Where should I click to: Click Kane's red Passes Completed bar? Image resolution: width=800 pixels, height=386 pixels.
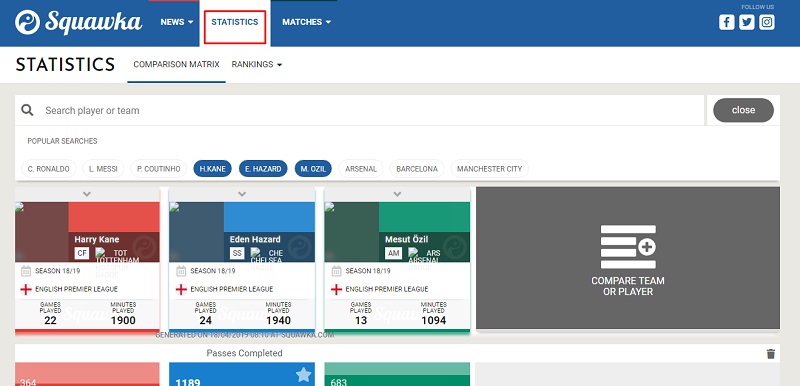(x=87, y=374)
